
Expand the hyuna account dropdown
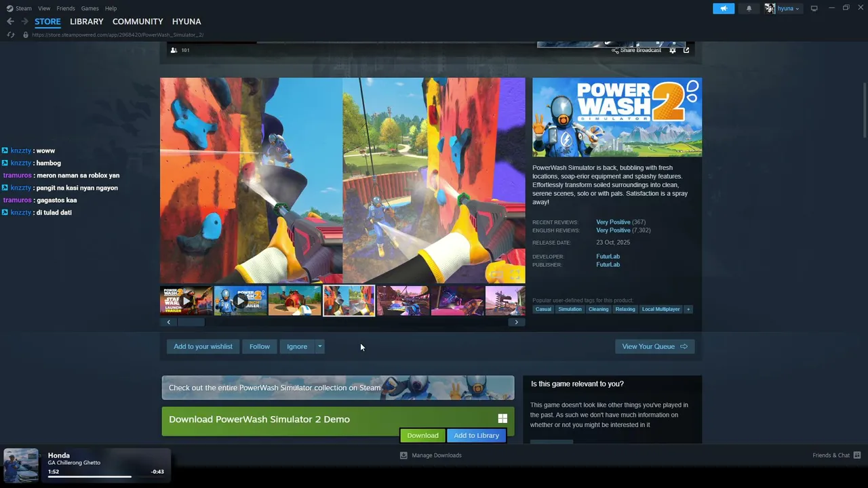pyautogui.click(x=797, y=9)
